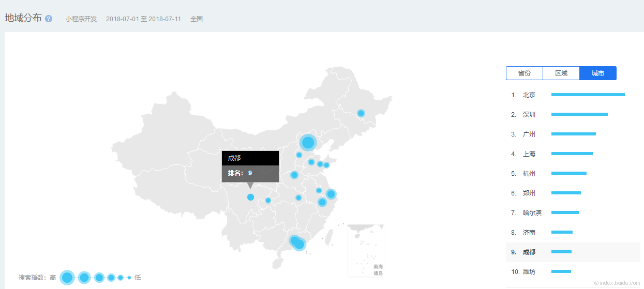The width and height of the screenshot is (644, 289).
Task: Select the Harbin bubble in the northeast
Action: point(361,113)
